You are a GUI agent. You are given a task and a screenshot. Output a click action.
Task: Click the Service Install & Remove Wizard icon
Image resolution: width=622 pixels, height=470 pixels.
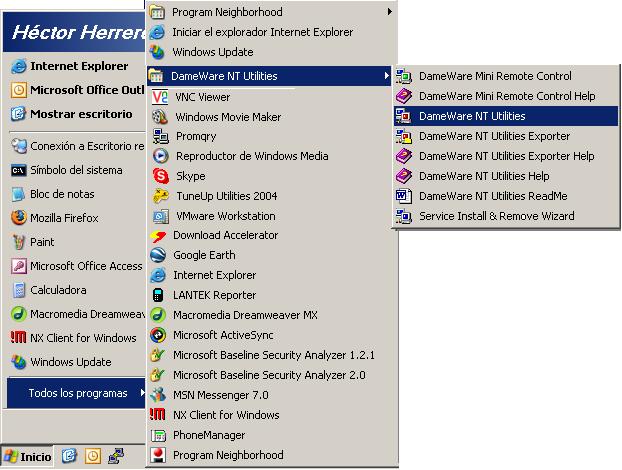pos(404,216)
